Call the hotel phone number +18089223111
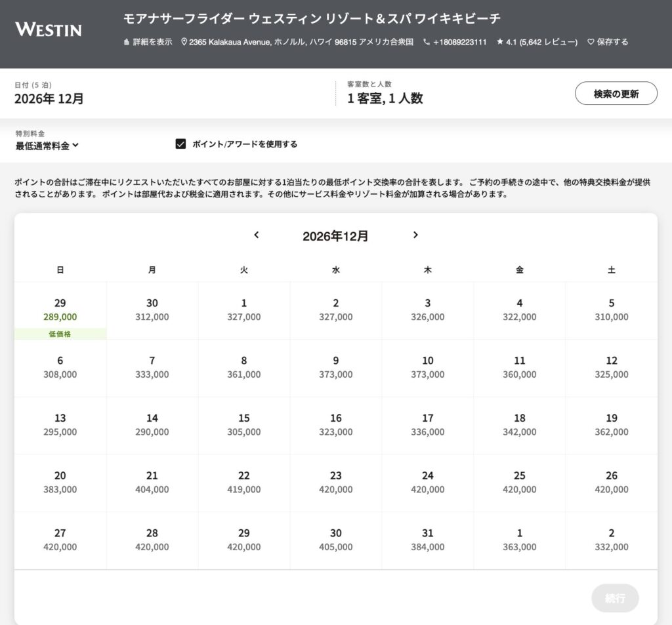 pyautogui.click(x=455, y=42)
